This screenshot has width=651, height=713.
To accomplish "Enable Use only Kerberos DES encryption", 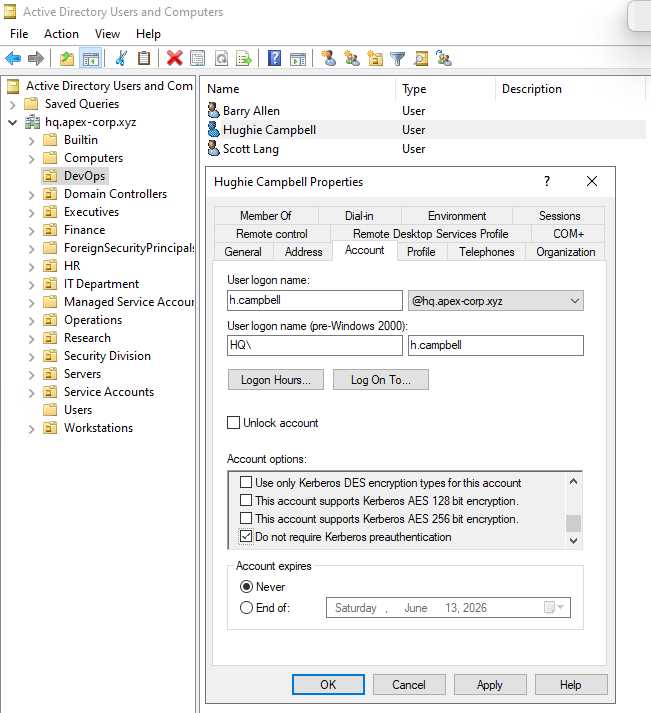I will pyautogui.click(x=246, y=482).
